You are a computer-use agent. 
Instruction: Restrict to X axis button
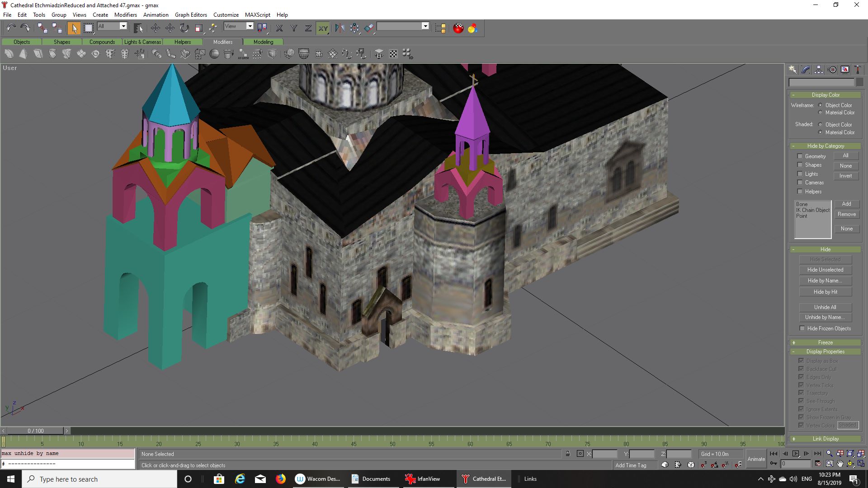click(x=279, y=28)
